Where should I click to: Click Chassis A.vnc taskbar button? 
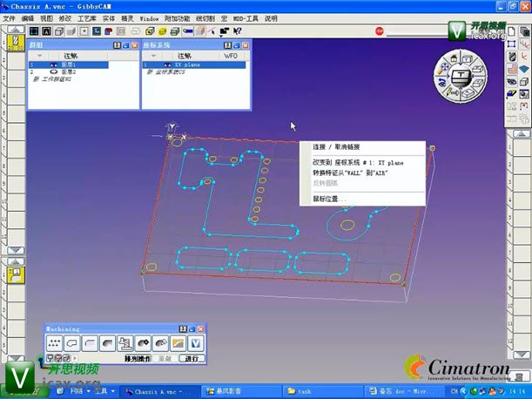(x=154, y=392)
